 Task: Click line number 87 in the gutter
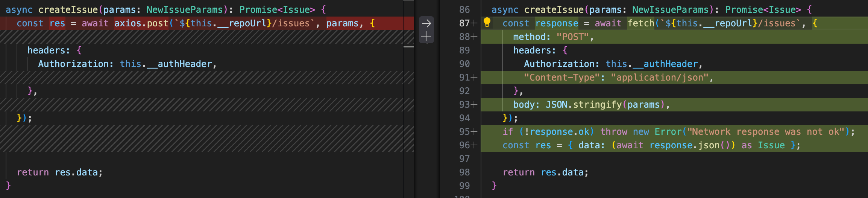[464, 23]
